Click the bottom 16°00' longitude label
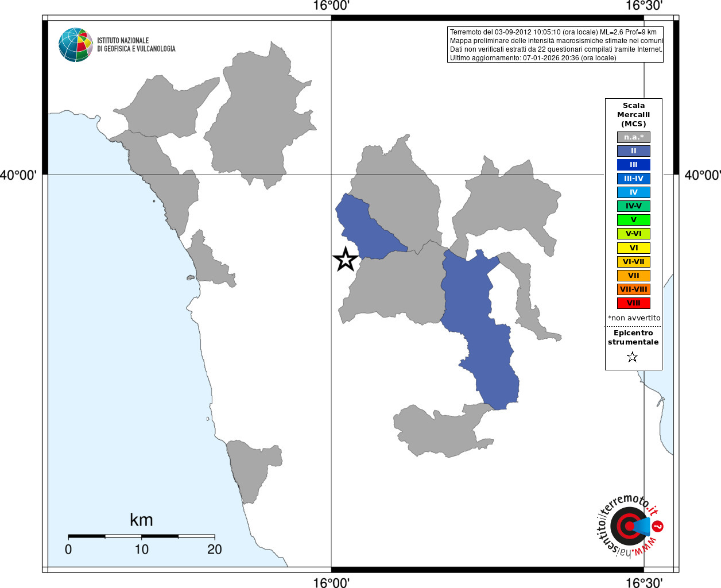The width and height of the screenshot is (721, 588). 331,582
